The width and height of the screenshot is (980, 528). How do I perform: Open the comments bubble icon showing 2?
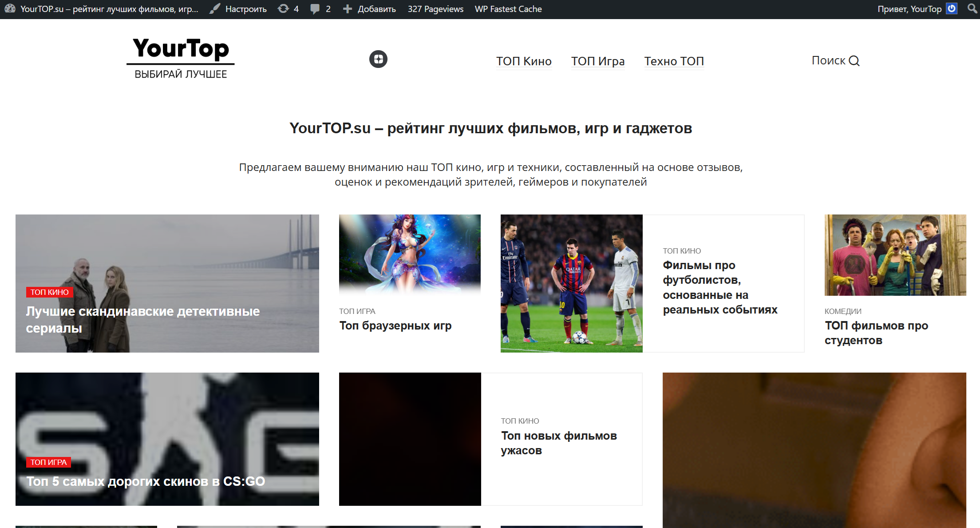tap(315, 9)
